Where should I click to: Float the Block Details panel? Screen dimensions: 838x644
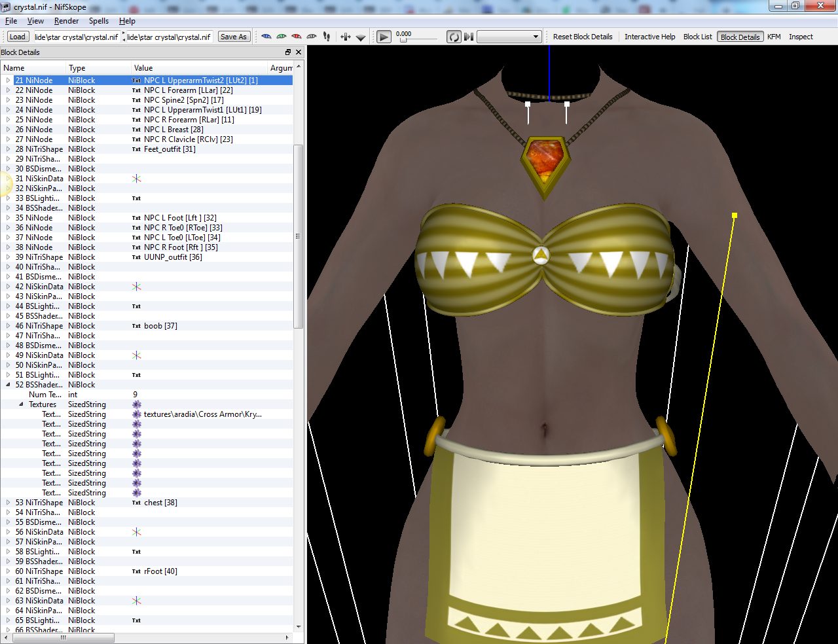[288, 52]
